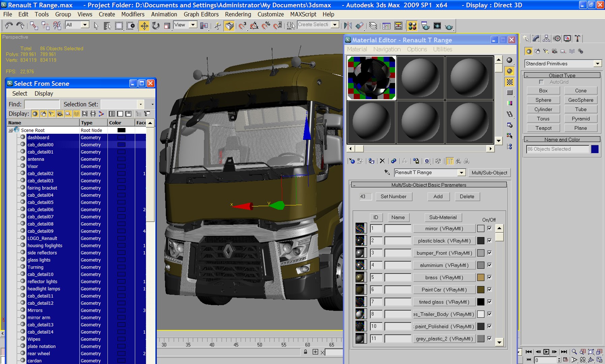Activate Select and Rotate tool
Screen dimensions: 605x364
coord(156,26)
